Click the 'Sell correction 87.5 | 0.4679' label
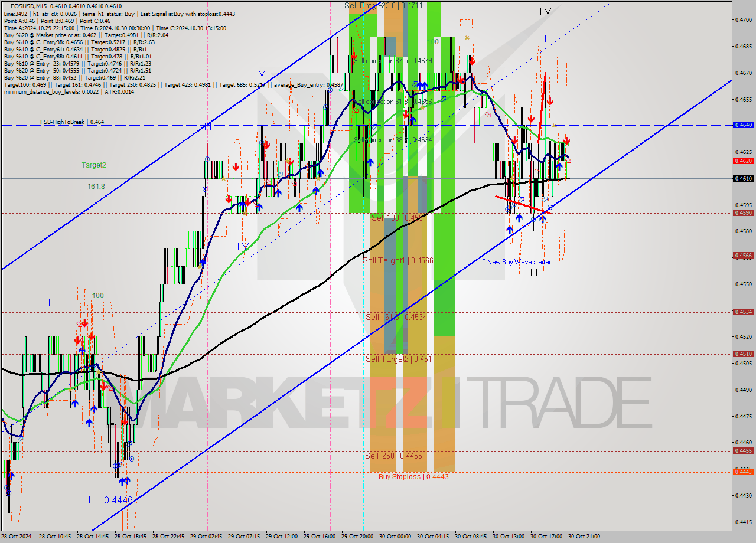The width and height of the screenshot is (756, 543). click(393, 61)
